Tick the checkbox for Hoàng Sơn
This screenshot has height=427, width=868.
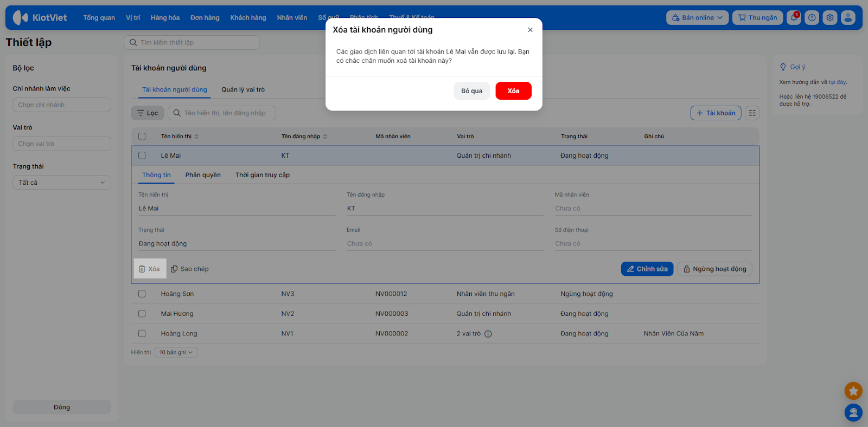[x=142, y=294]
